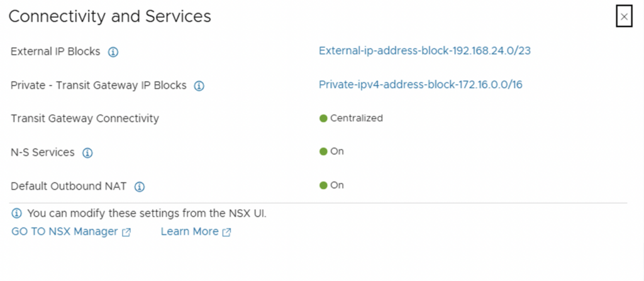Click the Transit Gateway Connectivity label
Screen dimensions: 644x281
coord(85,118)
